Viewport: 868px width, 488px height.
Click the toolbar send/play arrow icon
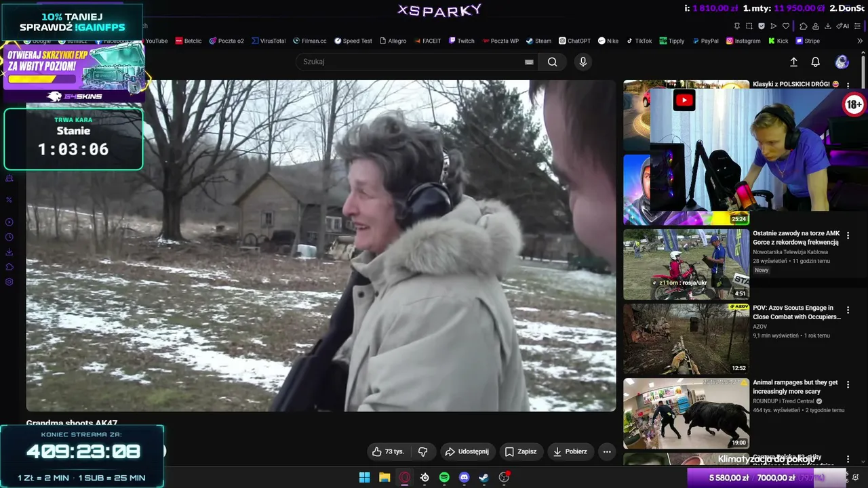tap(774, 26)
